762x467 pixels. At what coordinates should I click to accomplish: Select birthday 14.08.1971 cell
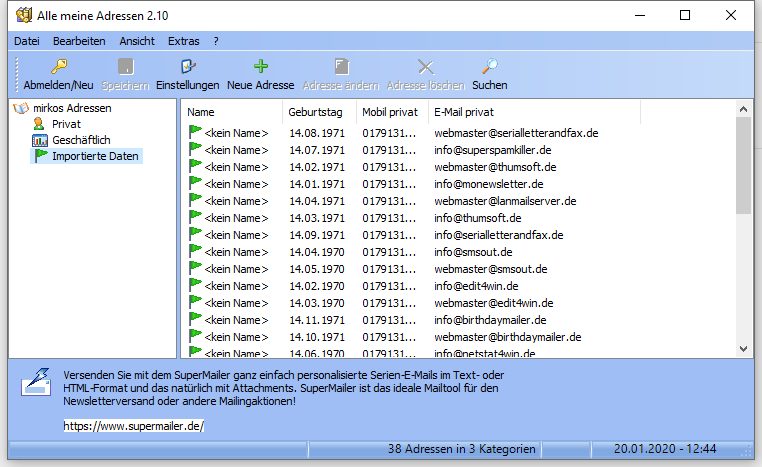[x=317, y=133]
